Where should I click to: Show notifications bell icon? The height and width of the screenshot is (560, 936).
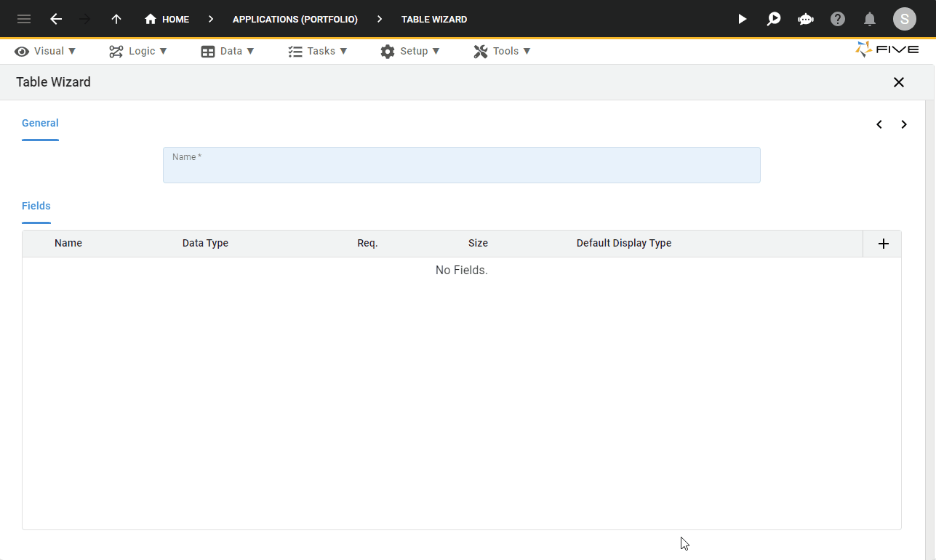(x=870, y=19)
